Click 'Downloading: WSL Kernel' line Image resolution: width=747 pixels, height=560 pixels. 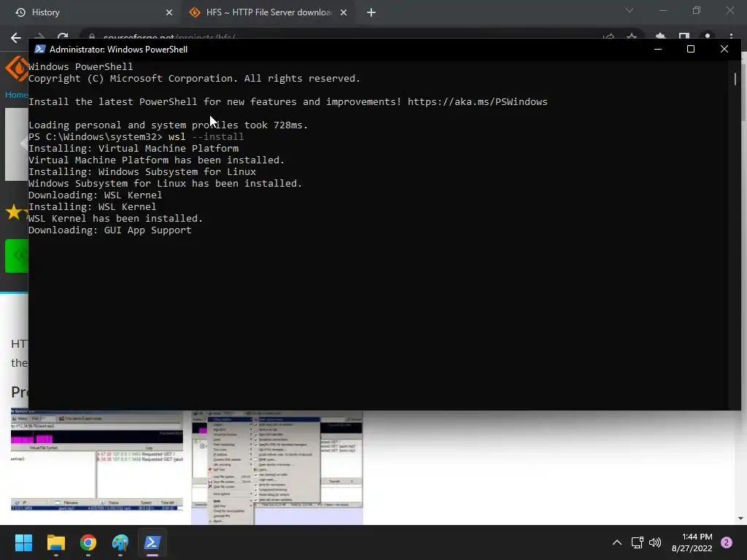click(x=96, y=195)
